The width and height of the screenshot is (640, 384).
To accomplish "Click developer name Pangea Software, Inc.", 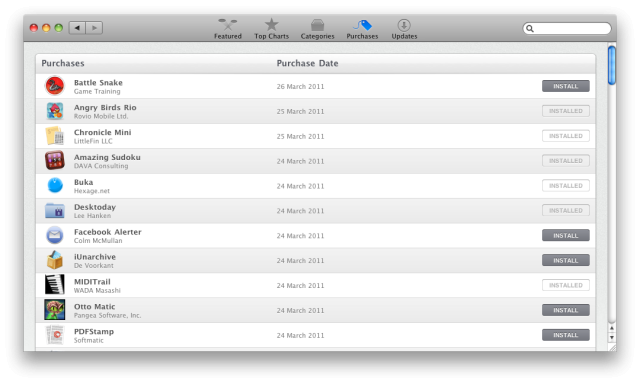I will (x=107, y=315).
